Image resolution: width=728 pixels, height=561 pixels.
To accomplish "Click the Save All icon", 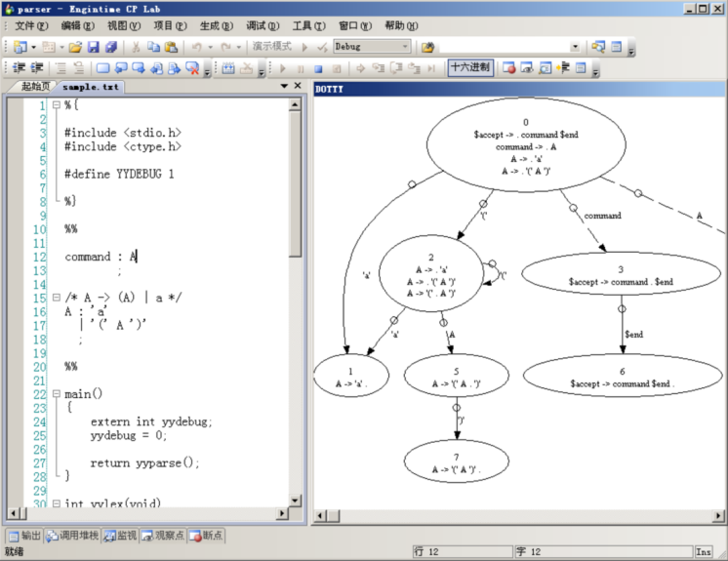I will pyautogui.click(x=110, y=47).
